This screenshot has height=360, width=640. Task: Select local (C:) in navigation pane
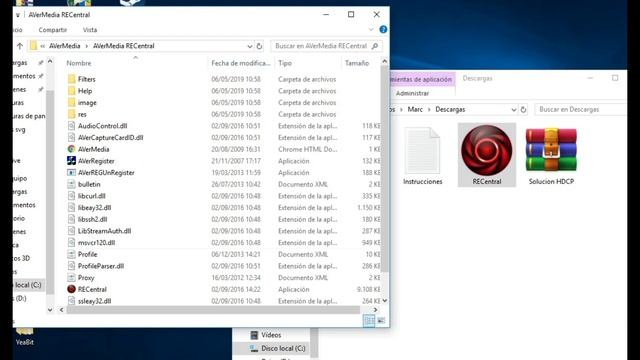click(28, 285)
